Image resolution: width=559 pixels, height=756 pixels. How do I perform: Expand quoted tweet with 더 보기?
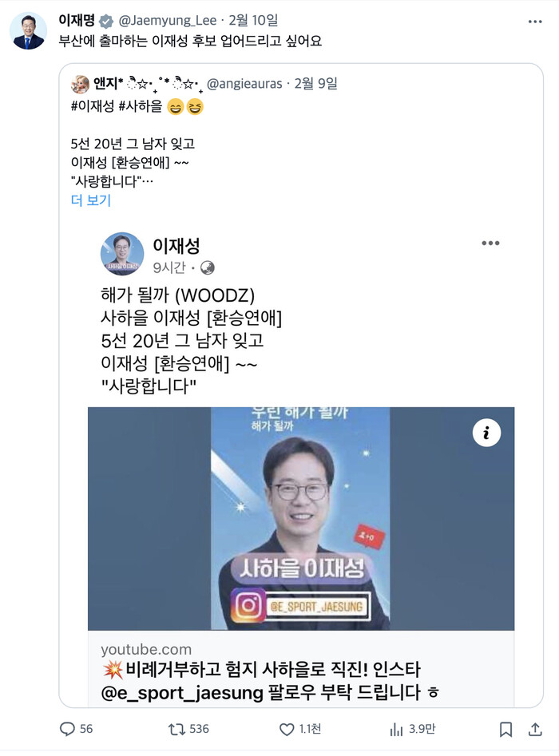tap(91, 200)
